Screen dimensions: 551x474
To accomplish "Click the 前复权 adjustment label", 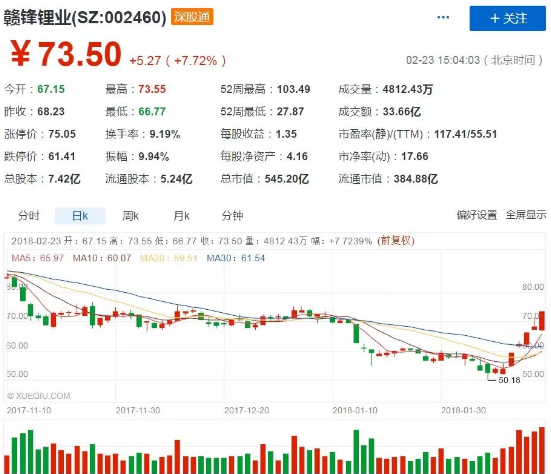I will pyautogui.click(x=396, y=241).
